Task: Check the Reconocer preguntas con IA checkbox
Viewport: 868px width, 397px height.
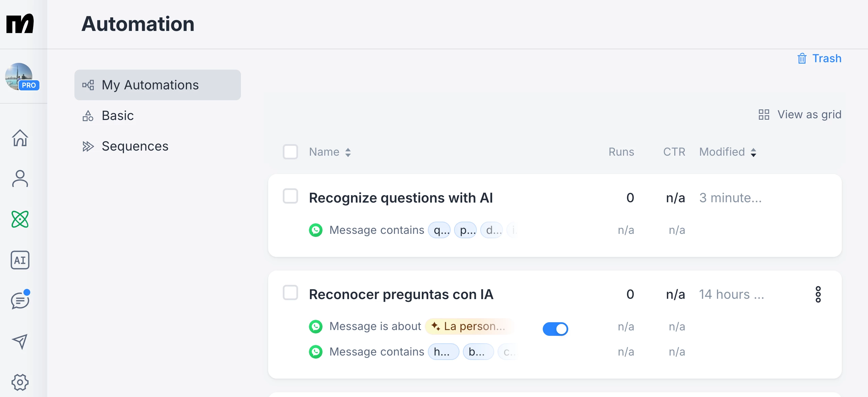Action: 290,293
